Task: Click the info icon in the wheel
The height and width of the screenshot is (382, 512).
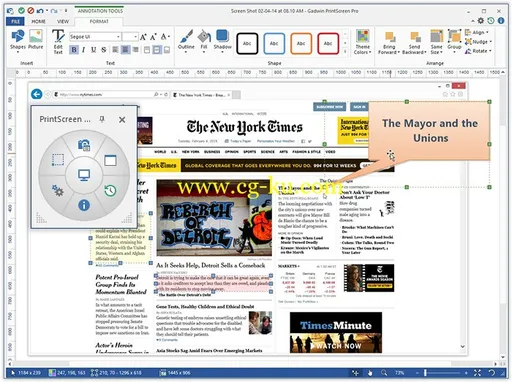Action: coord(84,205)
